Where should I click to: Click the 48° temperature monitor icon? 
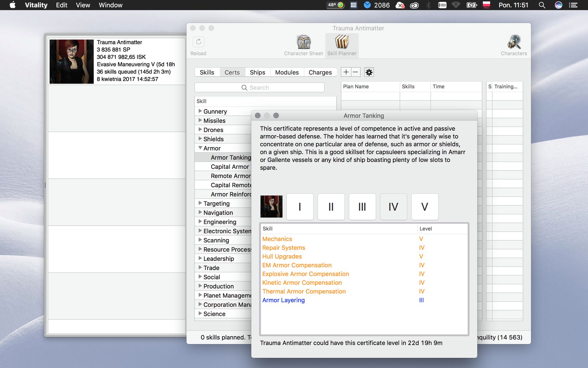point(336,5)
